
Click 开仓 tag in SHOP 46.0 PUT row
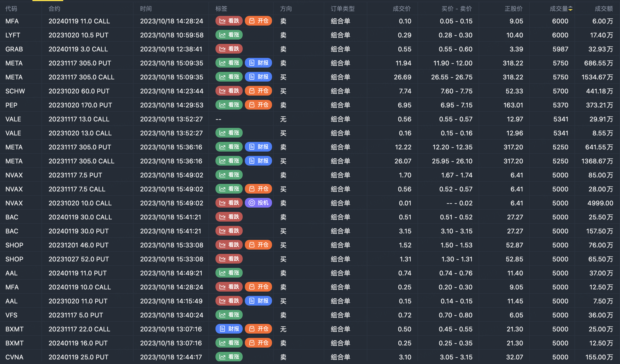coord(259,245)
